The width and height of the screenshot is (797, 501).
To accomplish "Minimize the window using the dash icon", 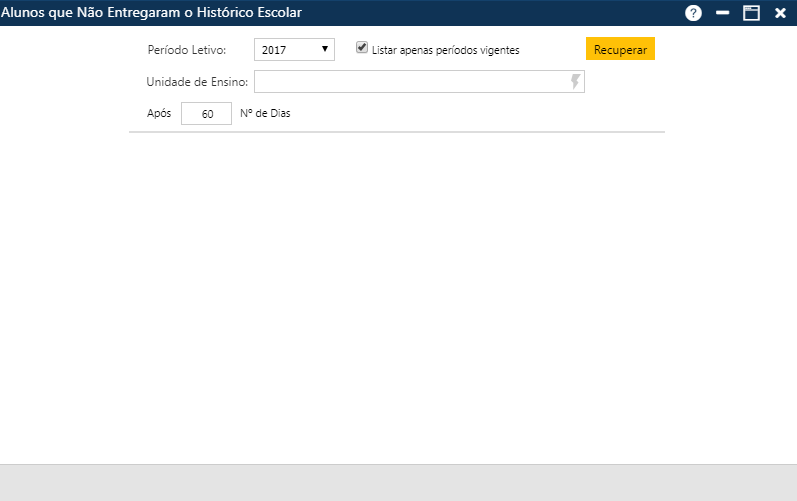I will [x=722, y=13].
